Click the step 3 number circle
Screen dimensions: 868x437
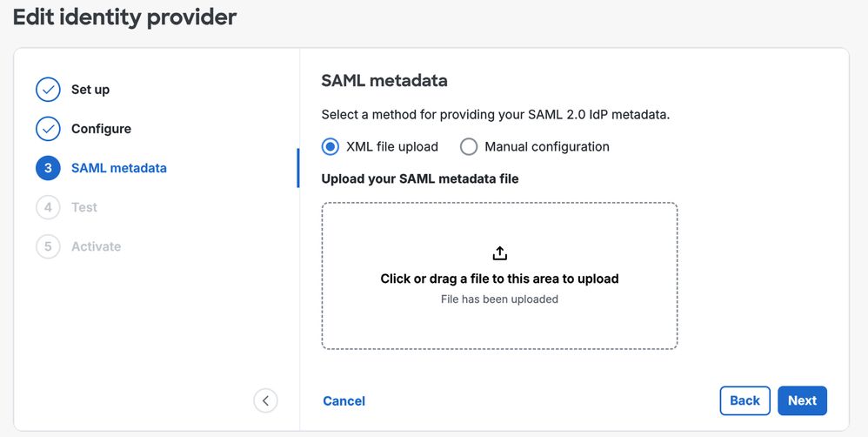[x=48, y=168]
